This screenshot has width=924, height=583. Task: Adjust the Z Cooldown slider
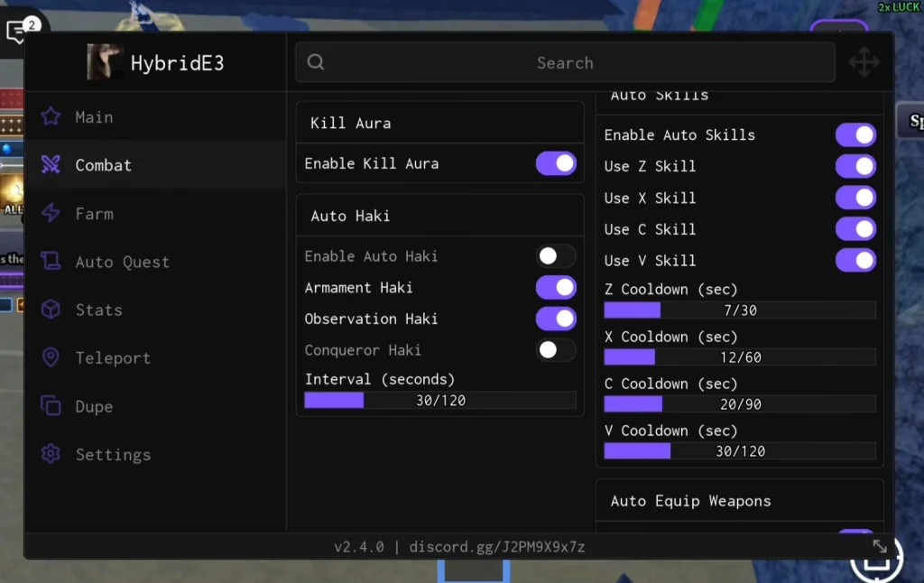(x=740, y=310)
